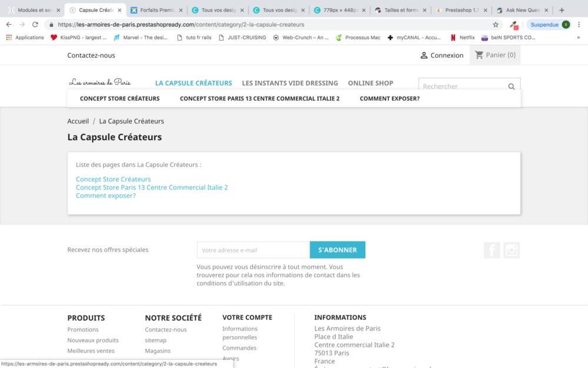
Task: Open the Processus Mac bookmark
Action: click(x=358, y=38)
